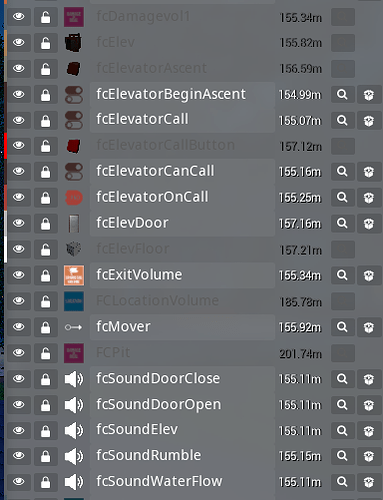Hide fcElevatorCall in the viewport
Screen dimensions: 383x500
pos(19,120)
